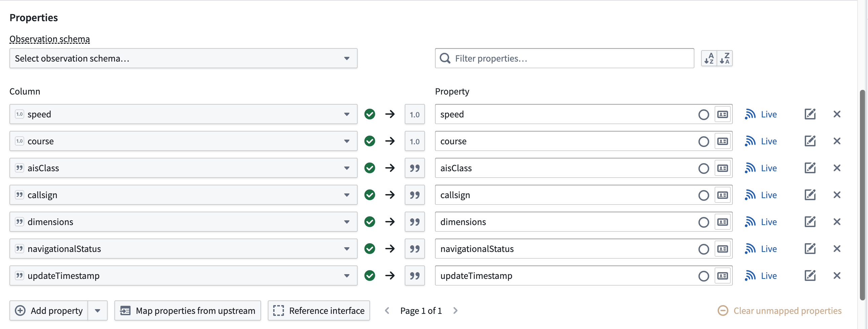868x329 pixels.
Task: Click the arrow icon between dimensions column and property
Action: (390, 222)
